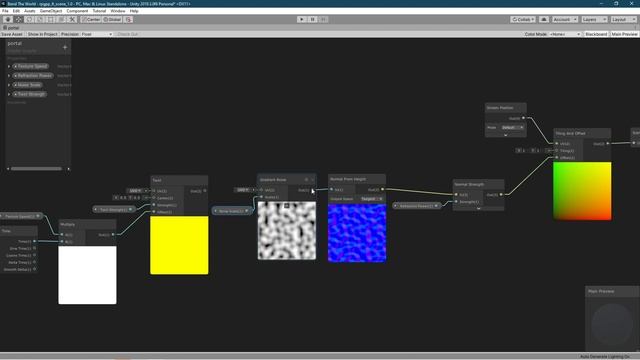This screenshot has width=640, height=360.
Task: Toggle the Normal Strength node preview chevron
Action: click(478, 209)
